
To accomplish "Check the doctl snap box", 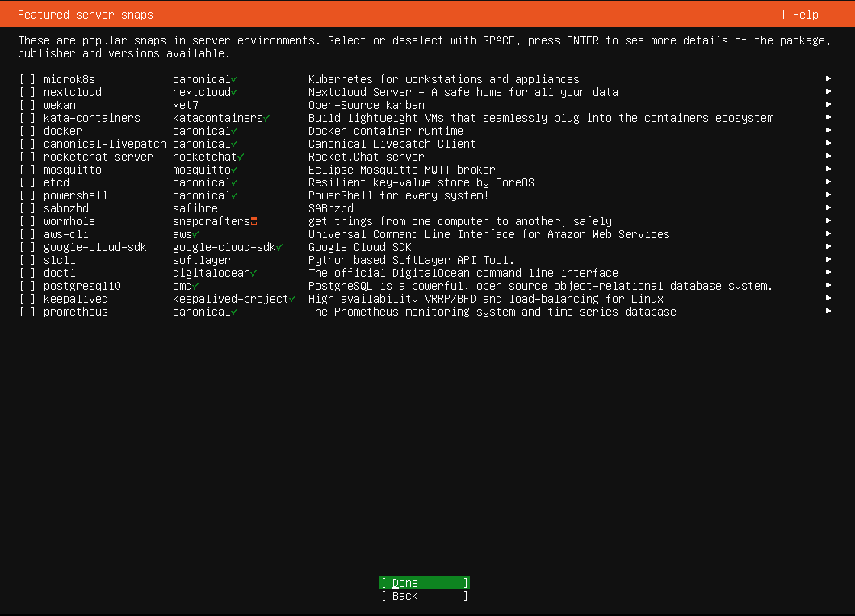I will (x=27, y=273).
